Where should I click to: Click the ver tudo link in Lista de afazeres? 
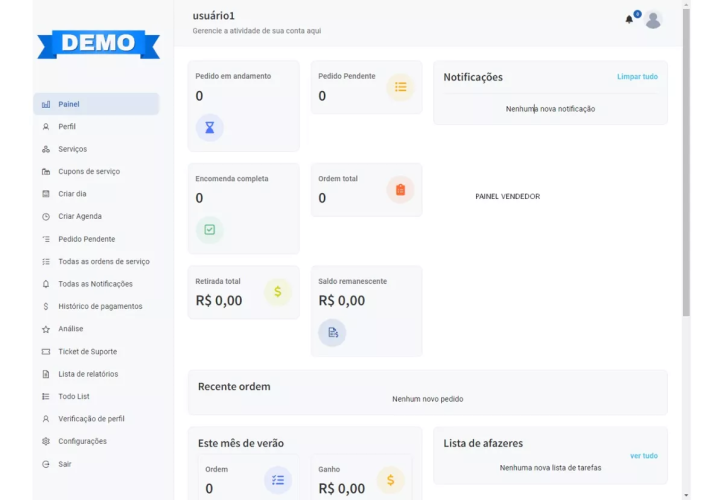click(x=643, y=455)
